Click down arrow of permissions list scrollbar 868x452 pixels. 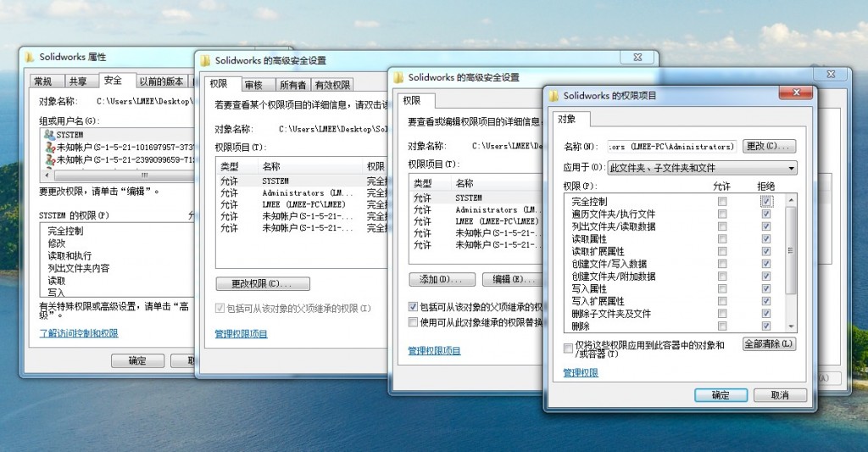791,326
